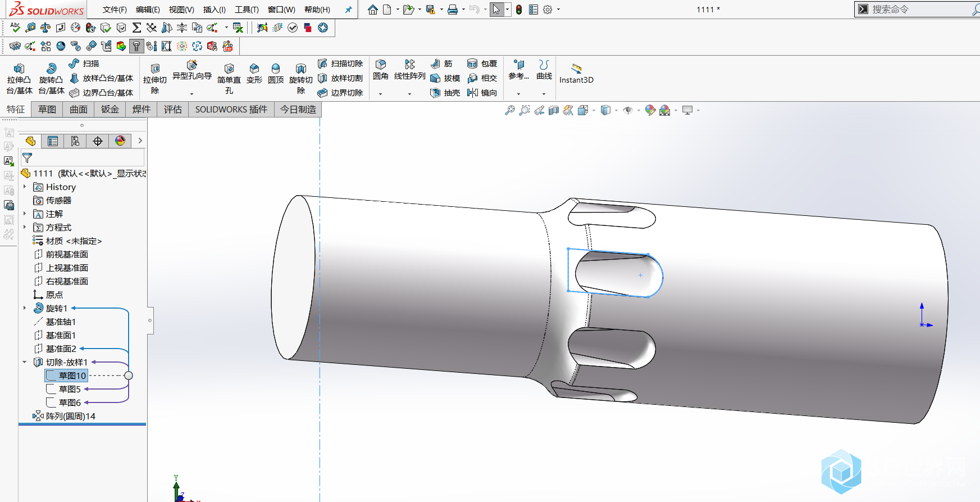Open the 圆角 dropdown arrow
The width and height of the screenshot is (980, 502).
click(x=381, y=94)
